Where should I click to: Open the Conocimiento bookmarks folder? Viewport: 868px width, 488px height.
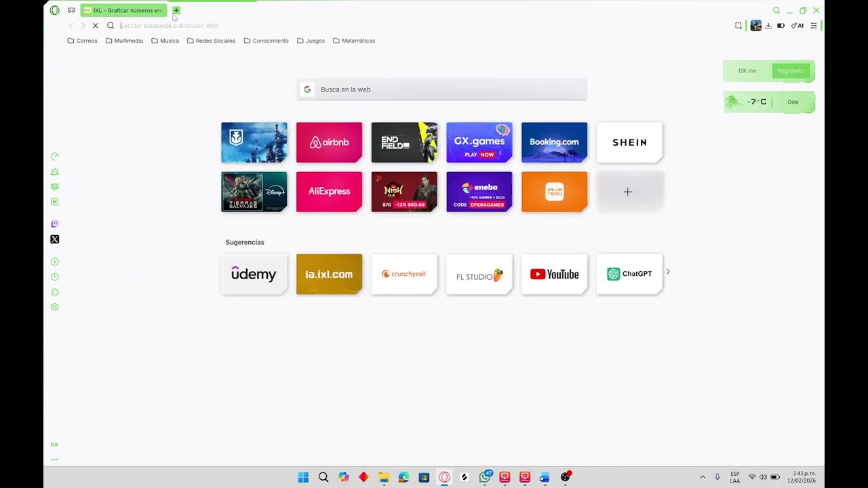[267, 41]
